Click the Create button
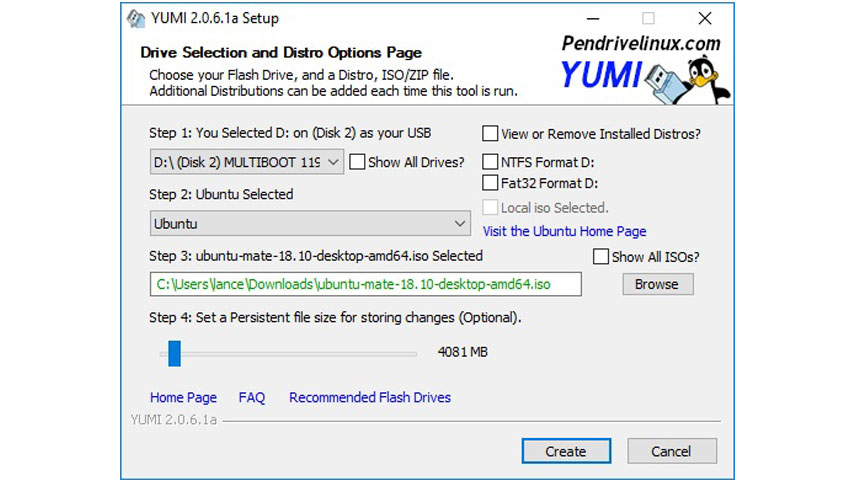 [566, 451]
